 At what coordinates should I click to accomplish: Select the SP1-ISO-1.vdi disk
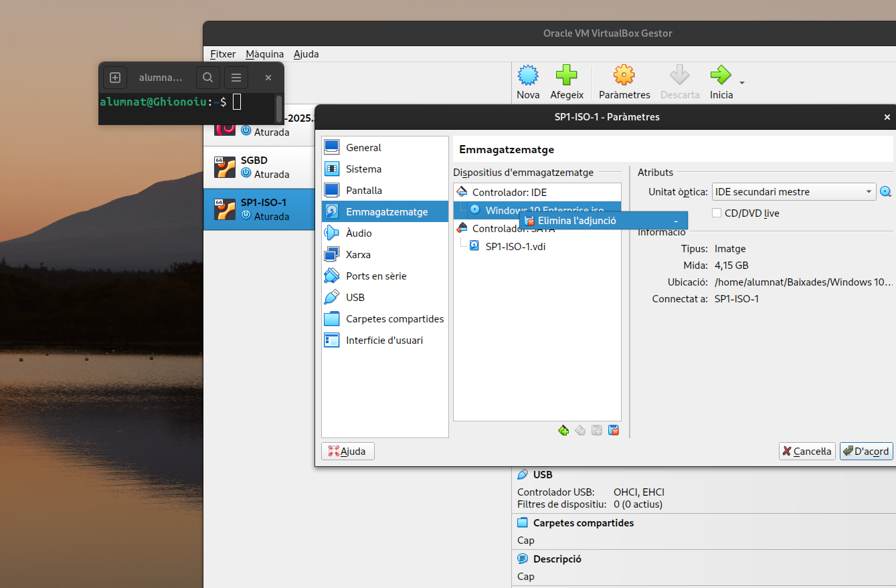(x=515, y=246)
